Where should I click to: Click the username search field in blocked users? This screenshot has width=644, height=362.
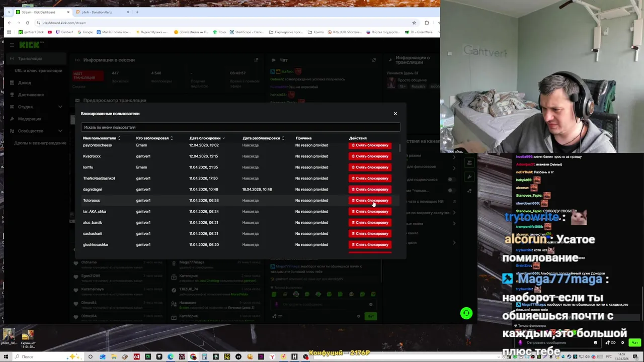click(x=240, y=127)
